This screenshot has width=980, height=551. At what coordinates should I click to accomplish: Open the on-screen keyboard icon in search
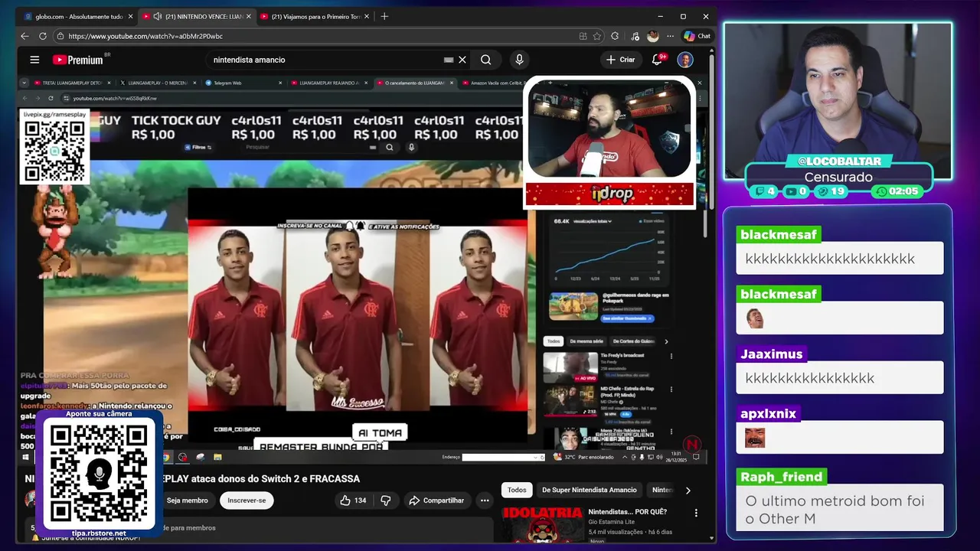pos(449,60)
